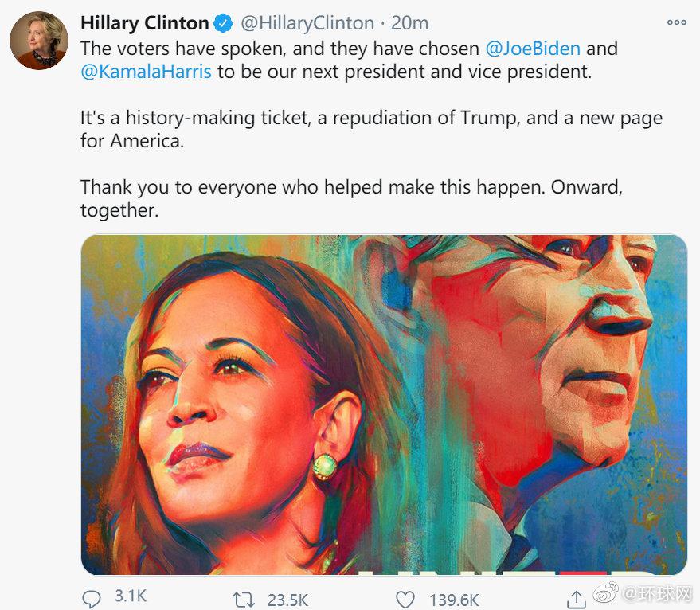
Task: Open the 20m tweet timestamp
Action: pos(410,23)
